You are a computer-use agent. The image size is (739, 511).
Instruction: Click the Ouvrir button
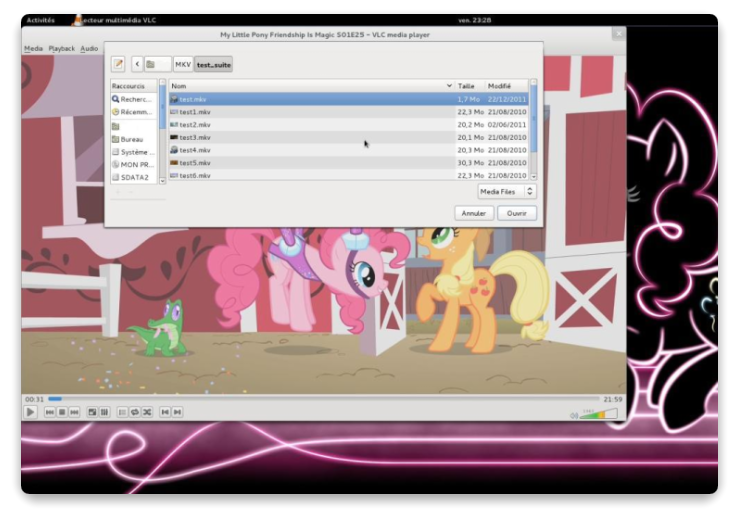[517, 214]
